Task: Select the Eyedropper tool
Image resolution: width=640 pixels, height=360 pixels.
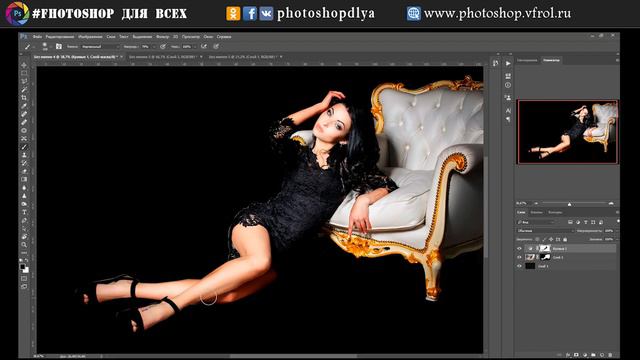Action: 24,106
